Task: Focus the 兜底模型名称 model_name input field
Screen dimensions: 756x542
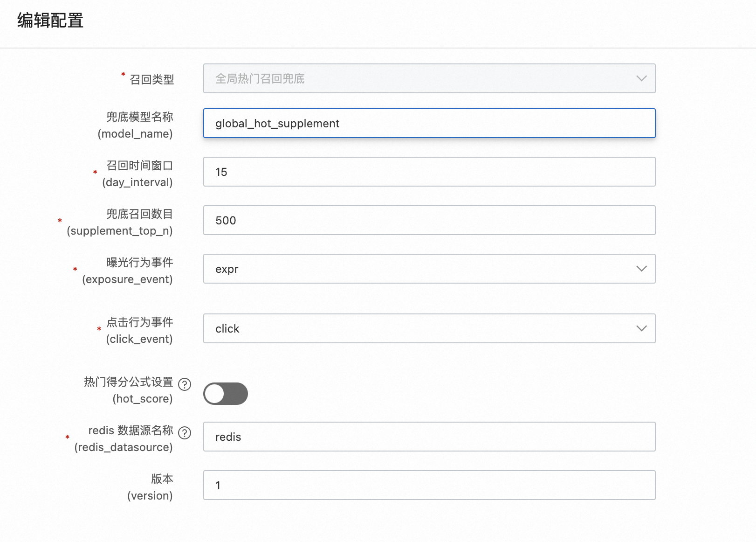Action: coord(429,123)
